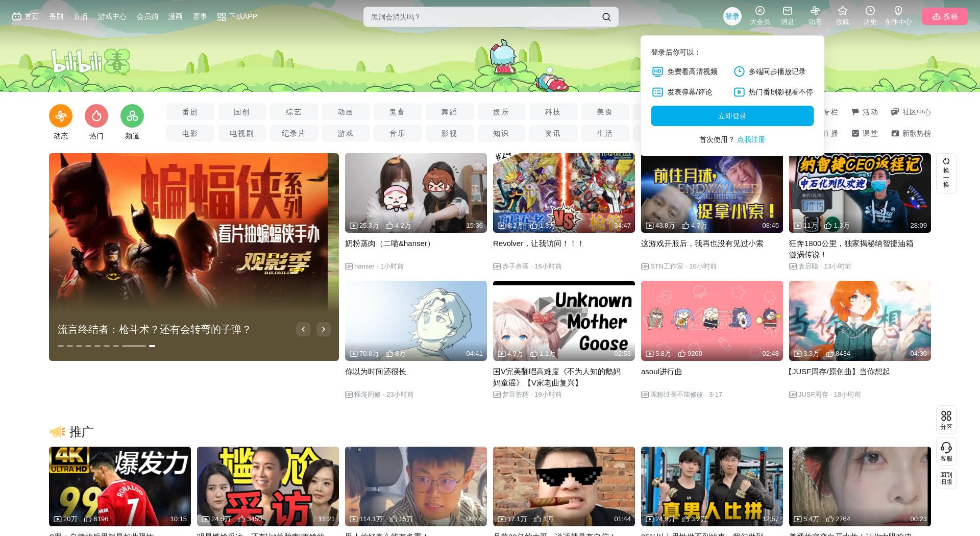Viewport: 980px width, 536px height.
Task: Focus the search box 黑洞会消失吗
Action: click(482, 17)
